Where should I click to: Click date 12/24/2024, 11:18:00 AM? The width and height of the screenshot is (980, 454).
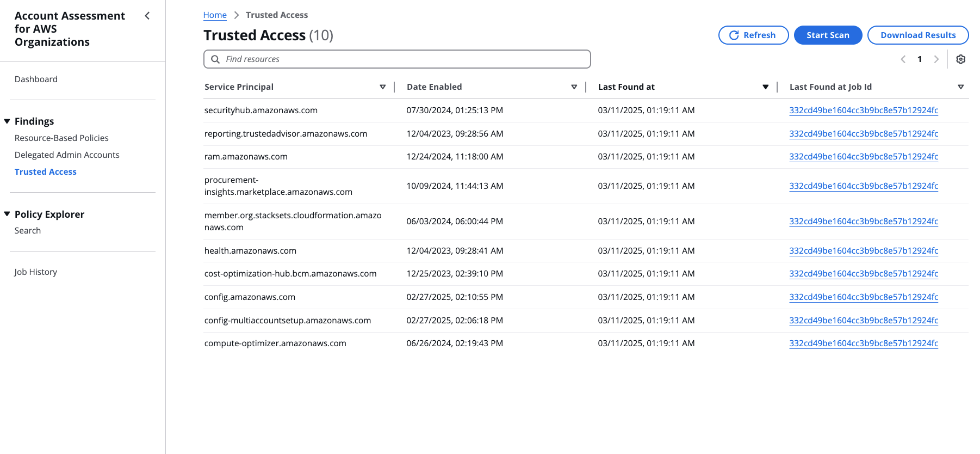[455, 157]
